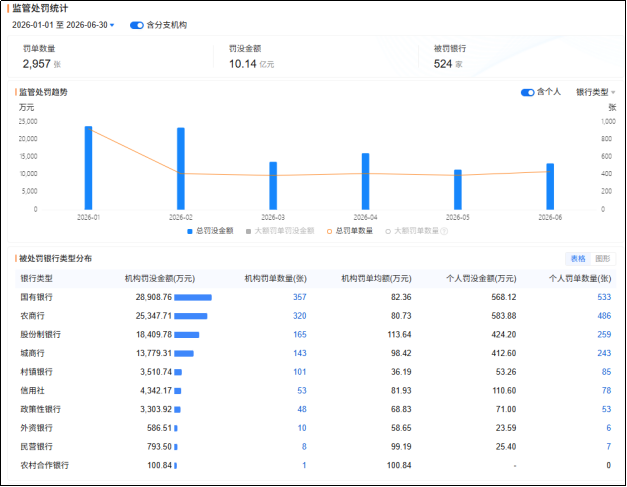Switch to the 表格 view tab
This screenshot has height=487, width=627.
pyautogui.click(x=578, y=259)
